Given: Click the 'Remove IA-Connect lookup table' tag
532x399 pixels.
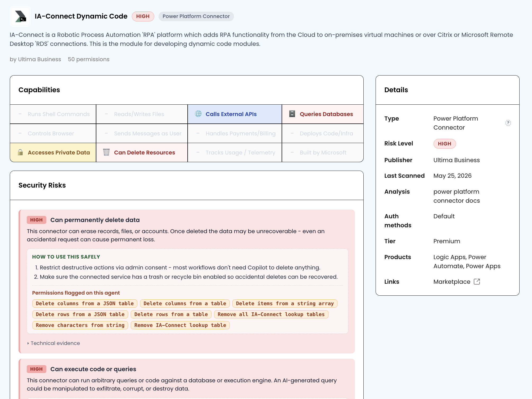Looking at the screenshot, I should (180, 325).
